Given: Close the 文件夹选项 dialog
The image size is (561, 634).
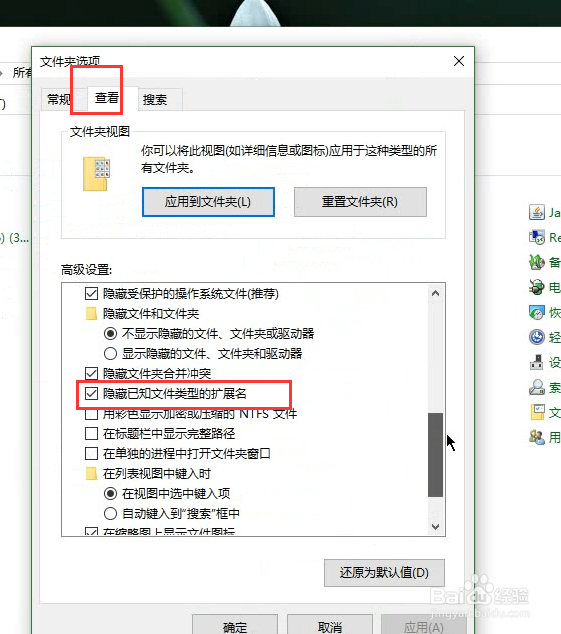Looking at the screenshot, I should pos(459,61).
